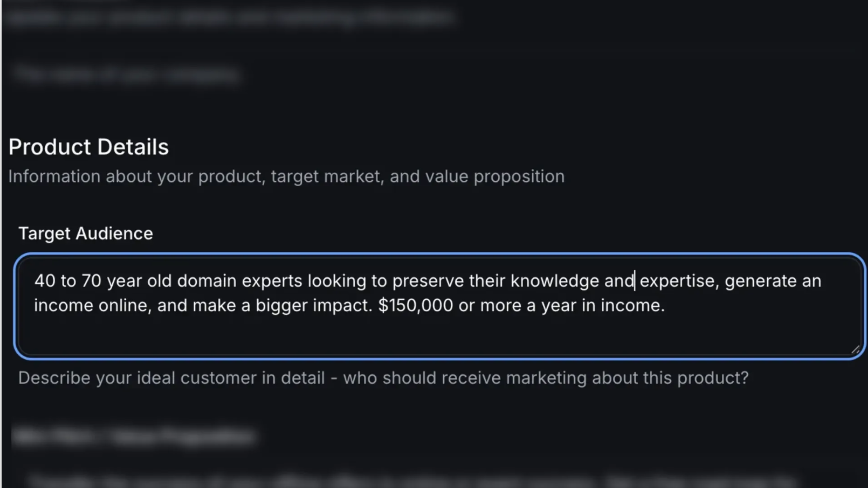Click the blurred field label below helper text
The width and height of the screenshot is (868, 488).
pos(133,436)
